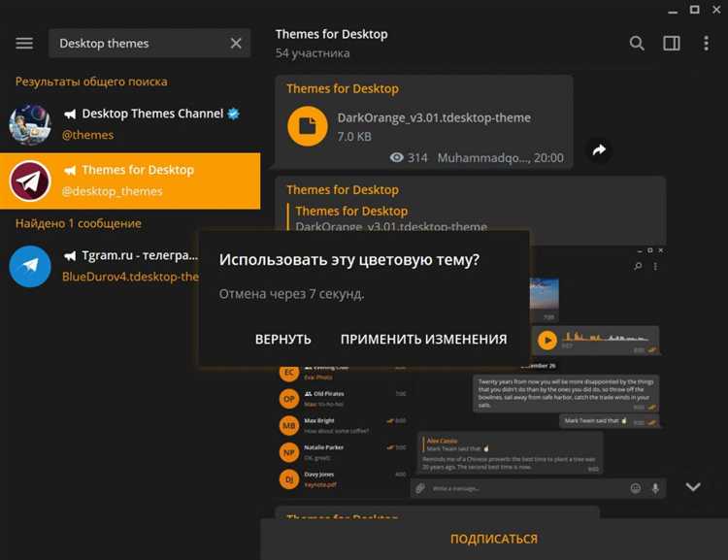Click the OP Old Pirates avatar in preview

point(289,399)
